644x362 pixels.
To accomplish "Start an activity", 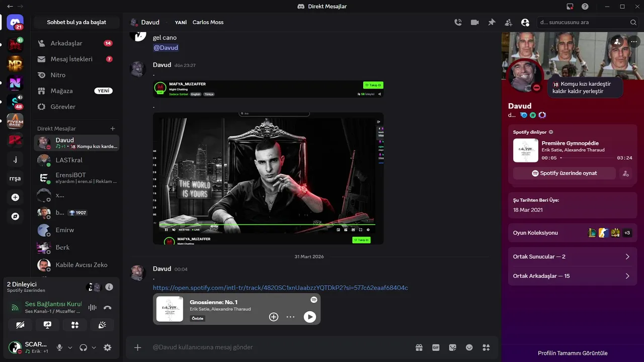I will point(75,325).
